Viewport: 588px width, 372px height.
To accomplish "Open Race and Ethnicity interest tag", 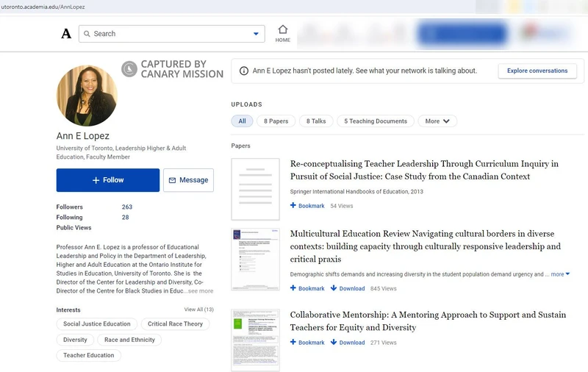I will (129, 340).
